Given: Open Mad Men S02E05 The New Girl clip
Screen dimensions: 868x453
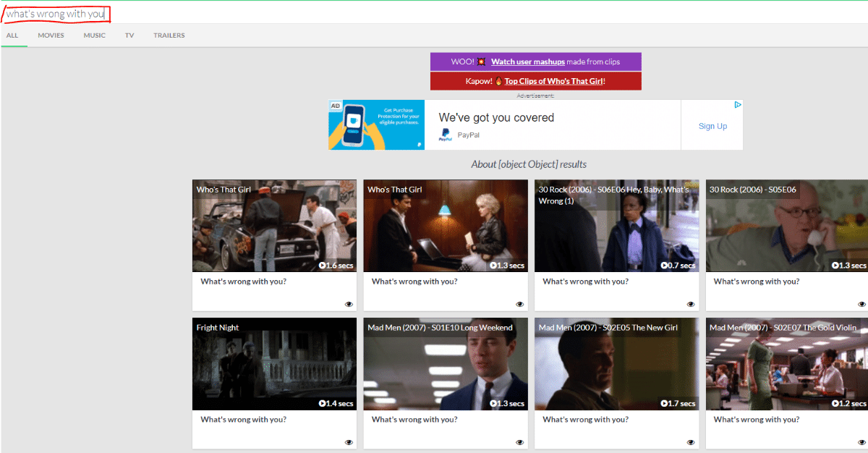Looking at the screenshot, I should (x=616, y=364).
